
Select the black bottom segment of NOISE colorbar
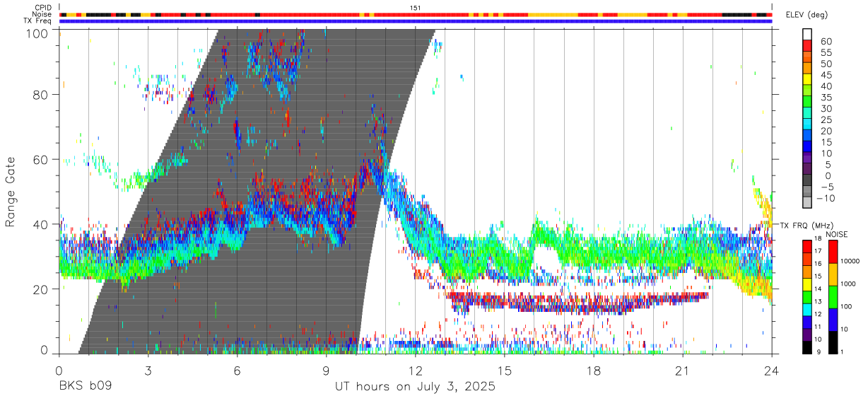pyautogui.click(x=834, y=342)
